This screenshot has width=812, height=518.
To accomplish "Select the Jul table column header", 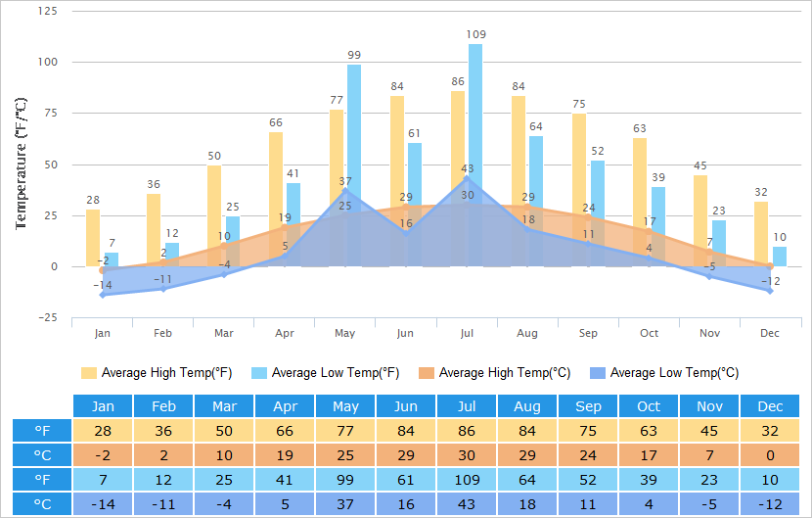I will [x=467, y=406].
